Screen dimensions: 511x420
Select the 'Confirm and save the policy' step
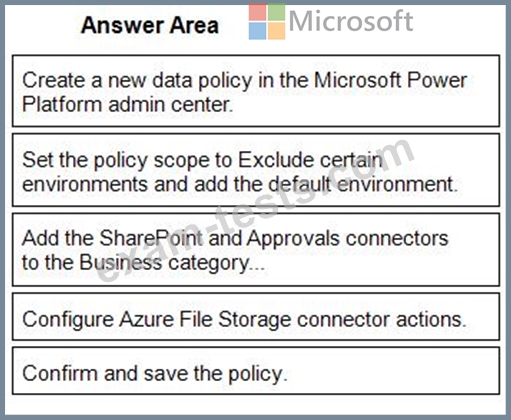tap(256, 371)
